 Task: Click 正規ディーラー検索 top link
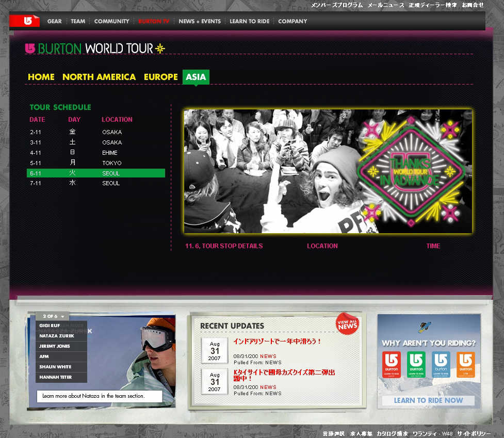[x=433, y=5]
